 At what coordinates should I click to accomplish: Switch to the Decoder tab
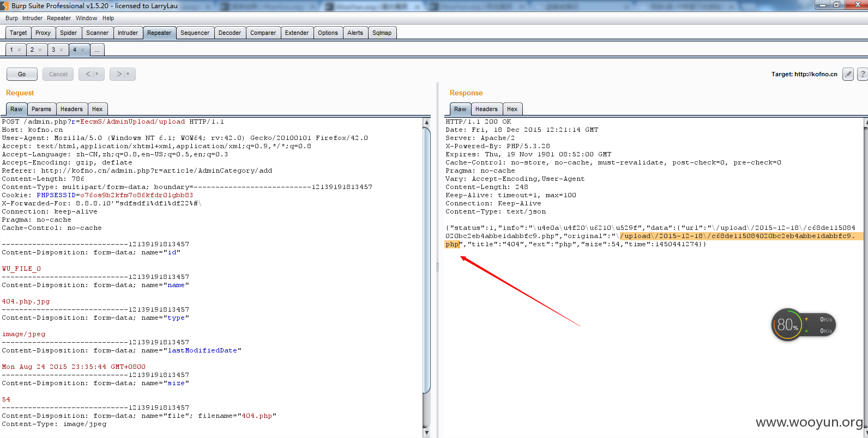tap(230, 33)
